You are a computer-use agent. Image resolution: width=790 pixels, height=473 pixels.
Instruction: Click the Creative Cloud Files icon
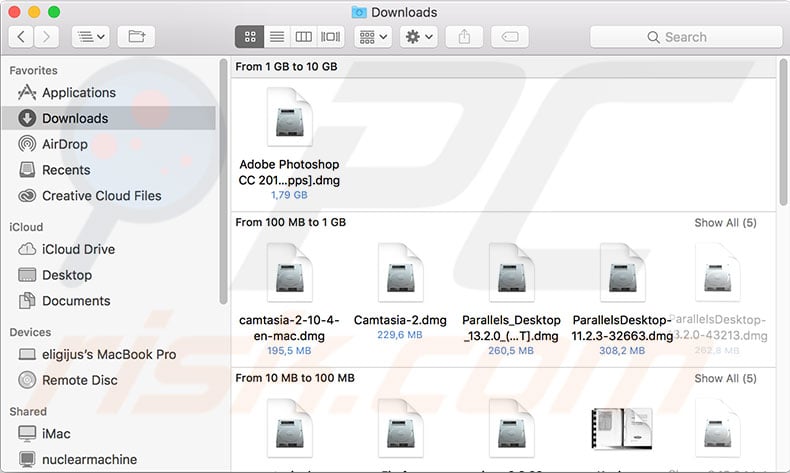click(x=27, y=195)
